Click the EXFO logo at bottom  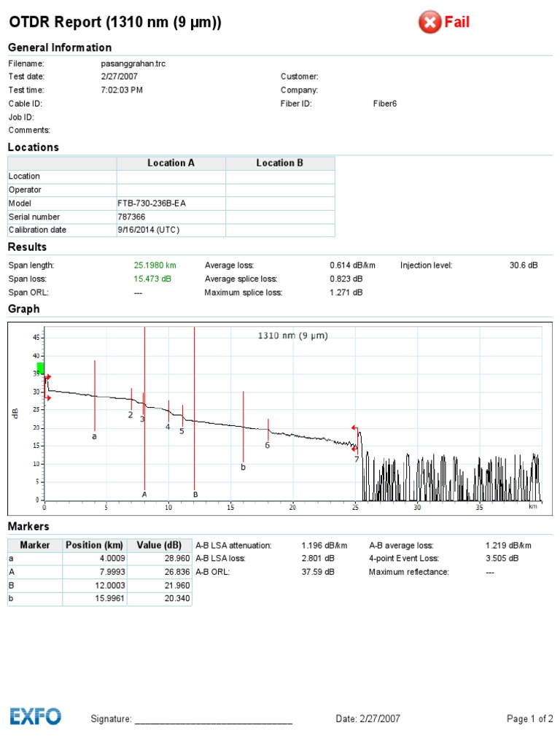pyautogui.click(x=35, y=716)
